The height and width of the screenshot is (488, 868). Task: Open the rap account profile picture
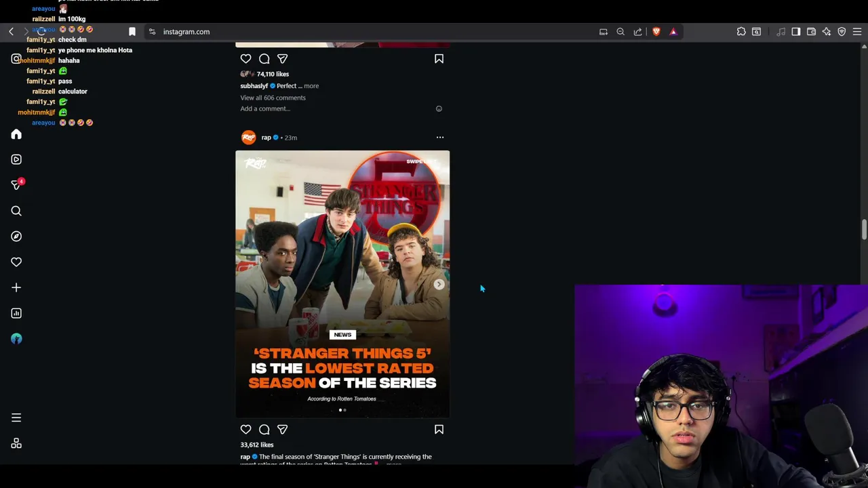click(248, 138)
